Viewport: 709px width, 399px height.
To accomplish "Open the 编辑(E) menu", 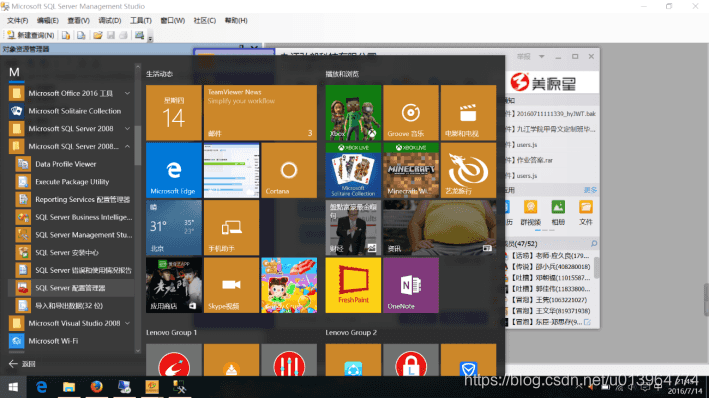I will (47, 20).
